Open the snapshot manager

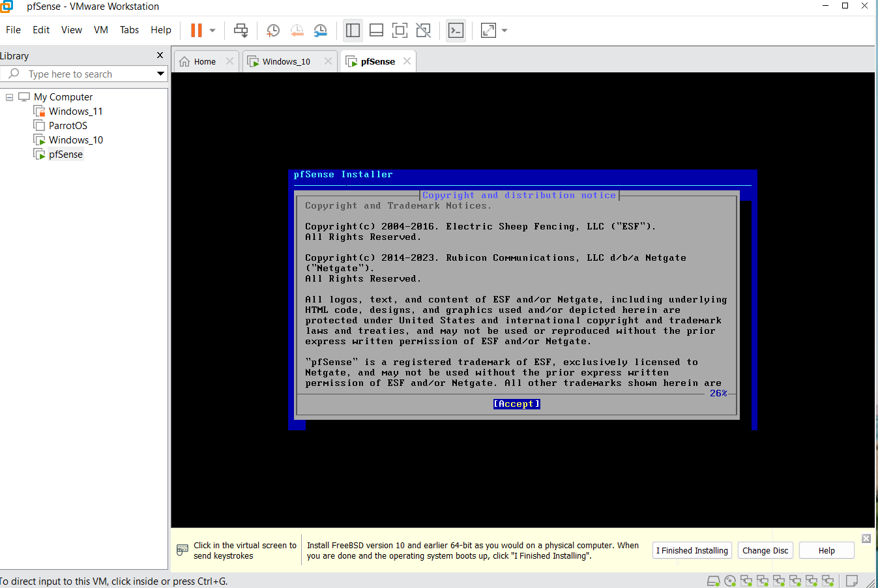pyautogui.click(x=321, y=30)
